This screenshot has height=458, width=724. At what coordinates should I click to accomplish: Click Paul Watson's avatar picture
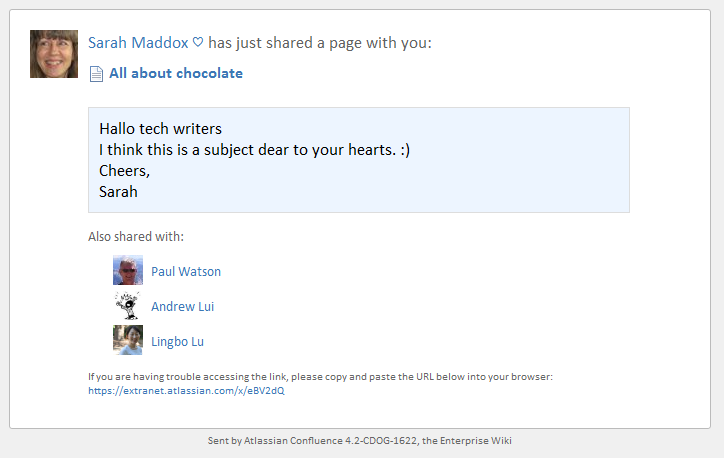pos(128,270)
